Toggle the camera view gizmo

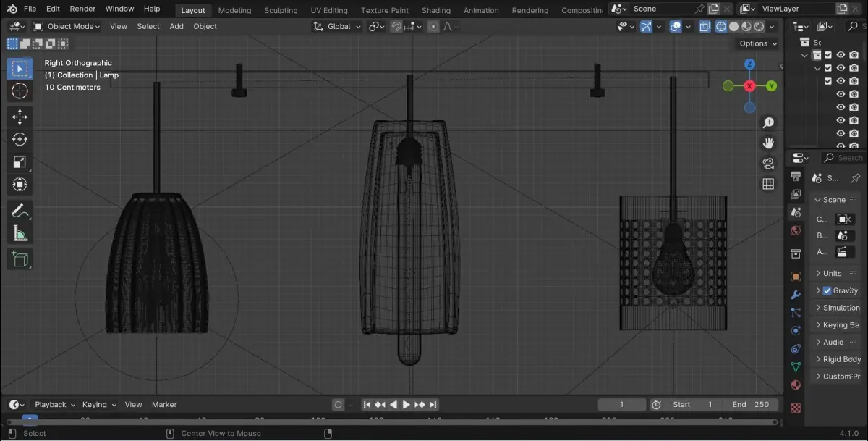[x=768, y=164]
